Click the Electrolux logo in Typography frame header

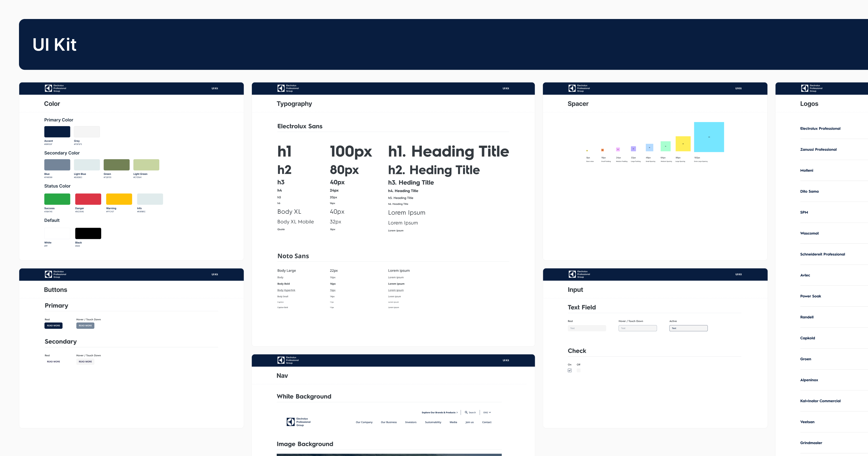tap(288, 88)
